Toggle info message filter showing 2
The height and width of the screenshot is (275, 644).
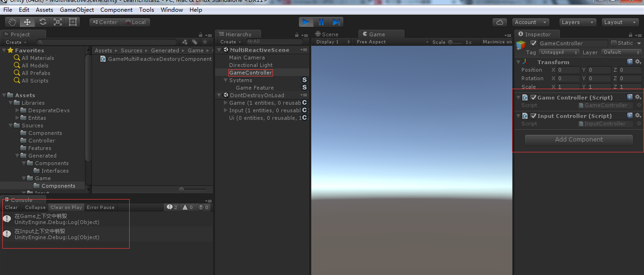[172, 207]
